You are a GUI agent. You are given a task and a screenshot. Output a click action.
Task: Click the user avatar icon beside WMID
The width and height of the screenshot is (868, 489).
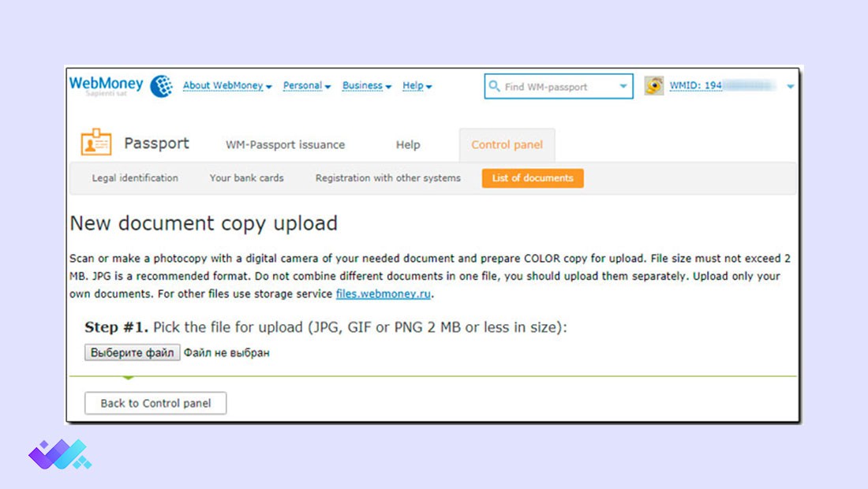click(x=654, y=86)
